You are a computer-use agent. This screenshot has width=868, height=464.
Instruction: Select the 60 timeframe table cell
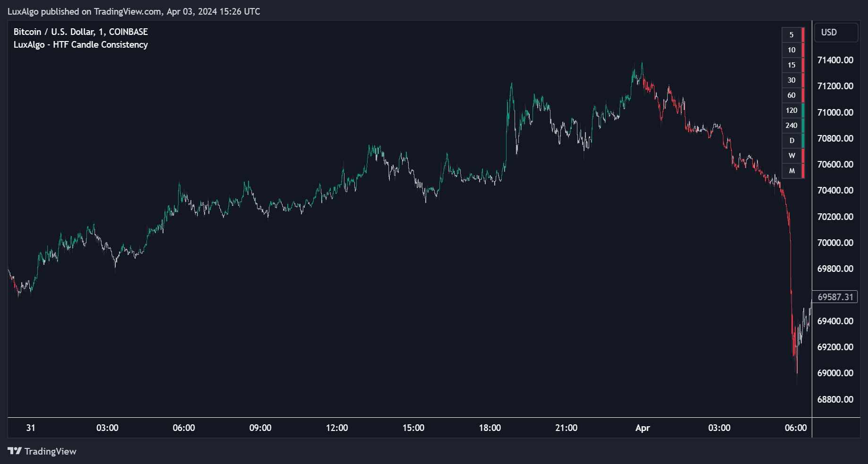click(791, 95)
